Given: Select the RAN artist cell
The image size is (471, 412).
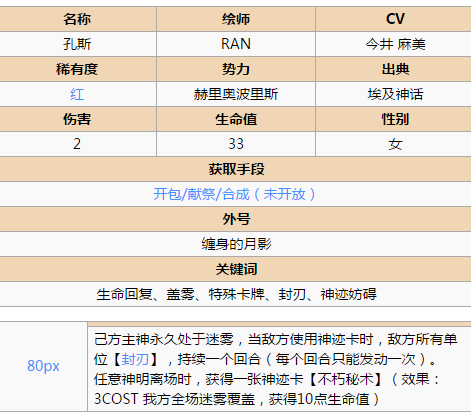Looking at the screenshot, I should pos(236,44).
